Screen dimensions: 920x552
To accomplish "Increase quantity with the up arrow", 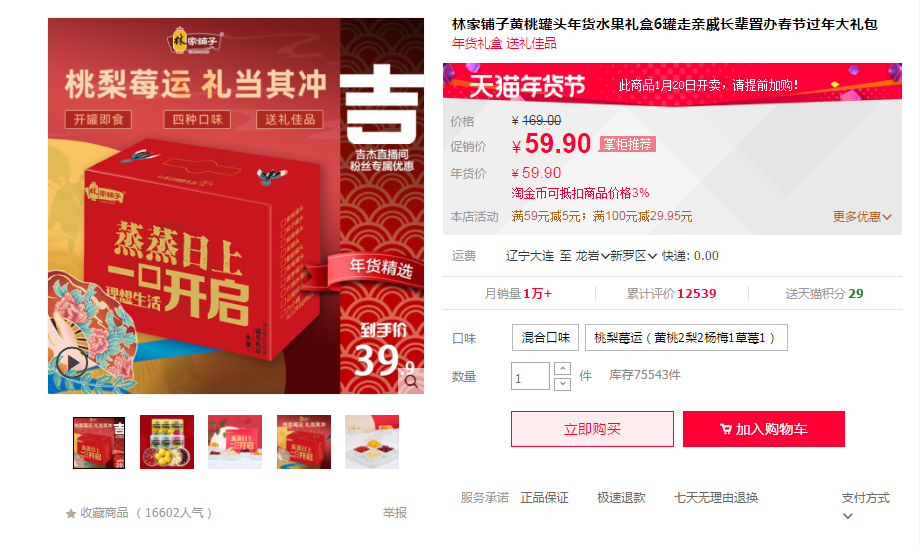I will coord(562,368).
